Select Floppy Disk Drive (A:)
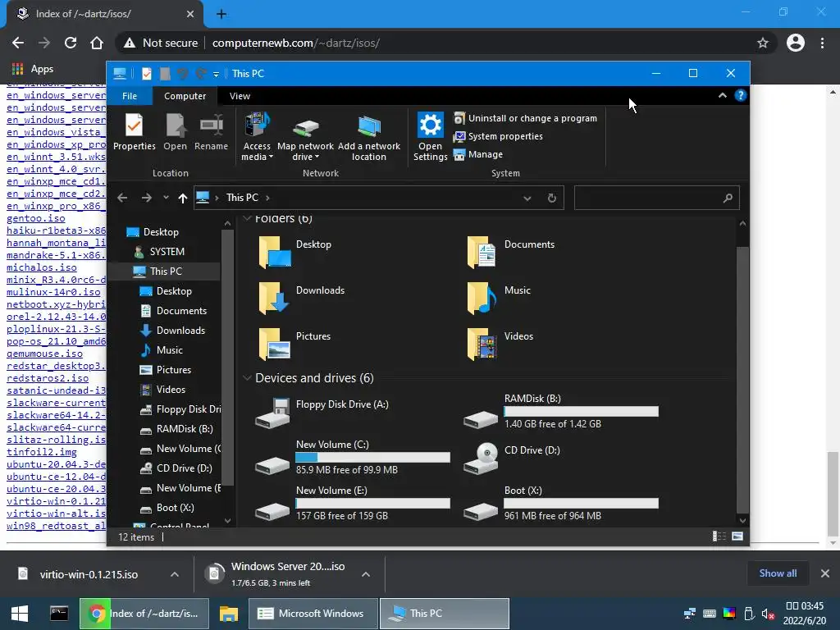840x630 pixels. coord(322,413)
